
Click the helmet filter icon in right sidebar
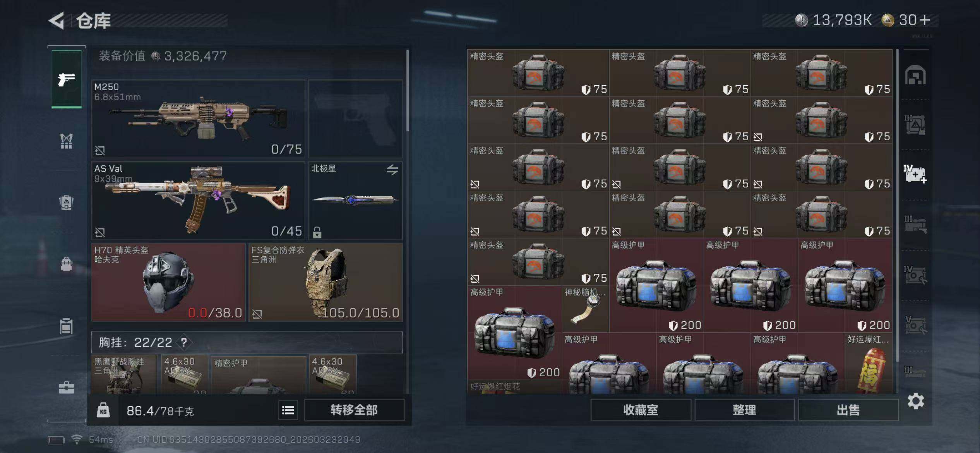pos(915,75)
